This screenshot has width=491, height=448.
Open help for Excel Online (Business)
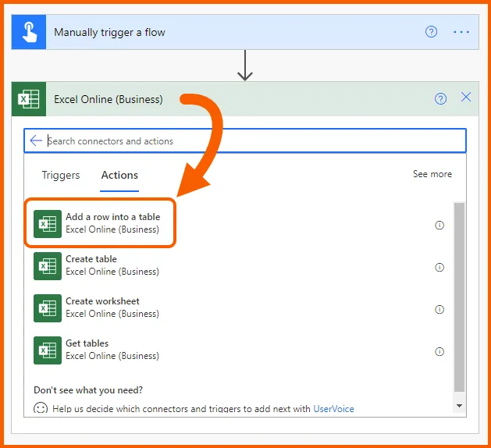point(440,98)
